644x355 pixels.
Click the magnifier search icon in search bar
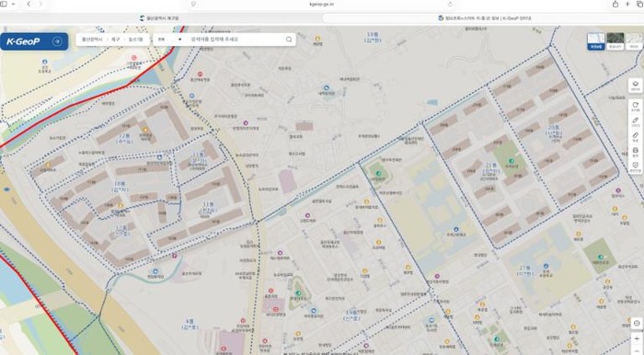(x=289, y=40)
